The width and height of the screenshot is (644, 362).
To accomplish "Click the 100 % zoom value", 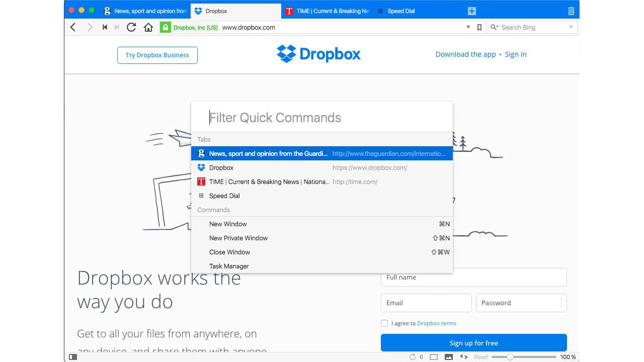I will pyautogui.click(x=568, y=357).
